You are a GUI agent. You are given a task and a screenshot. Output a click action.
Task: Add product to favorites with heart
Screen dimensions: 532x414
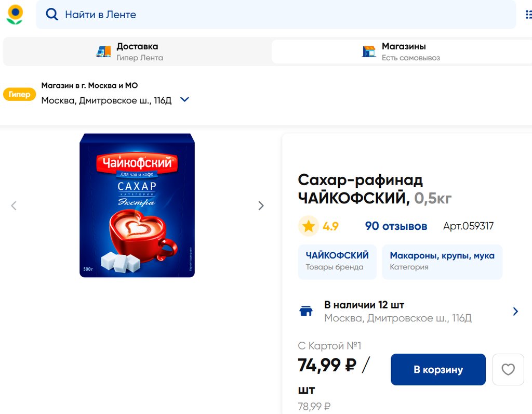pos(508,370)
